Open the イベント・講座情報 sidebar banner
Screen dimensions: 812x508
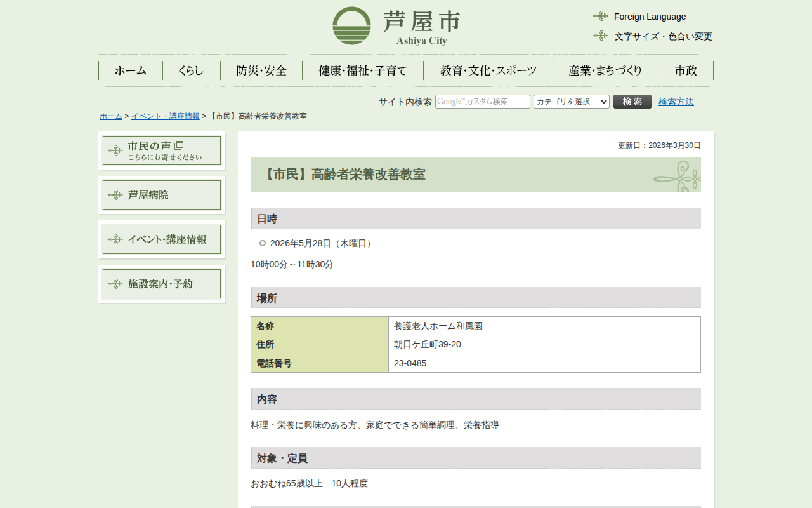162,239
